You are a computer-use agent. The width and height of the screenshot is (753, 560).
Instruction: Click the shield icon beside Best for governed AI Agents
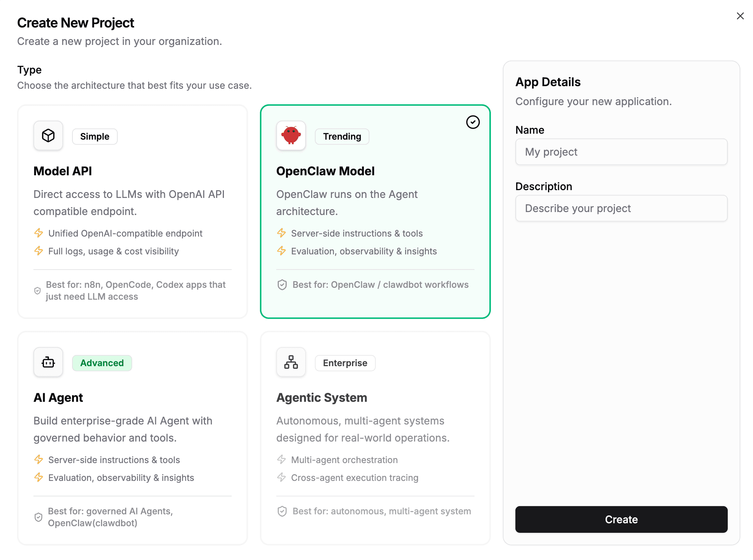pyautogui.click(x=39, y=517)
